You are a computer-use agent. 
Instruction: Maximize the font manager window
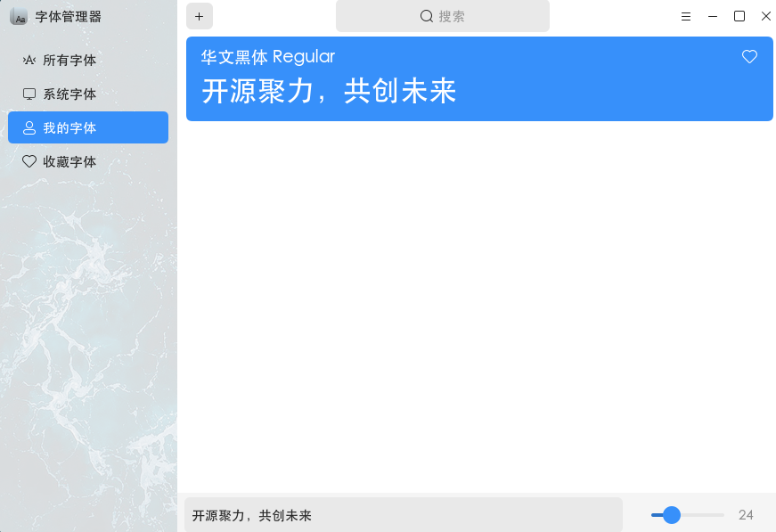click(739, 16)
